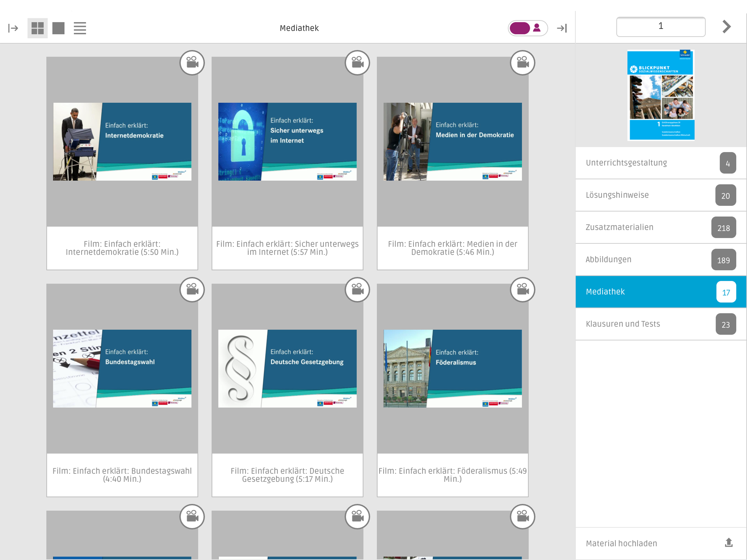Switch to the list view
Image resolution: width=747 pixels, height=560 pixels.
click(80, 28)
